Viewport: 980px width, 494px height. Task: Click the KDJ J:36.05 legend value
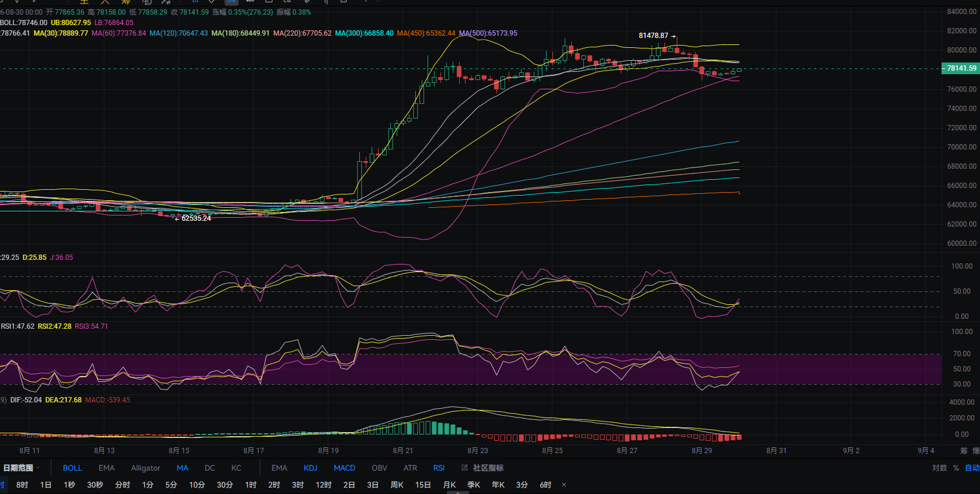(61, 258)
